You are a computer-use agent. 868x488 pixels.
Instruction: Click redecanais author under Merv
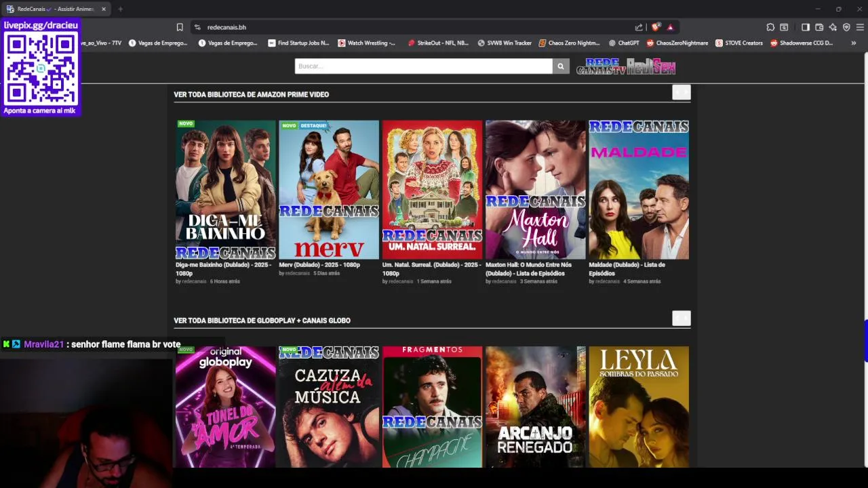pyautogui.click(x=297, y=273)
